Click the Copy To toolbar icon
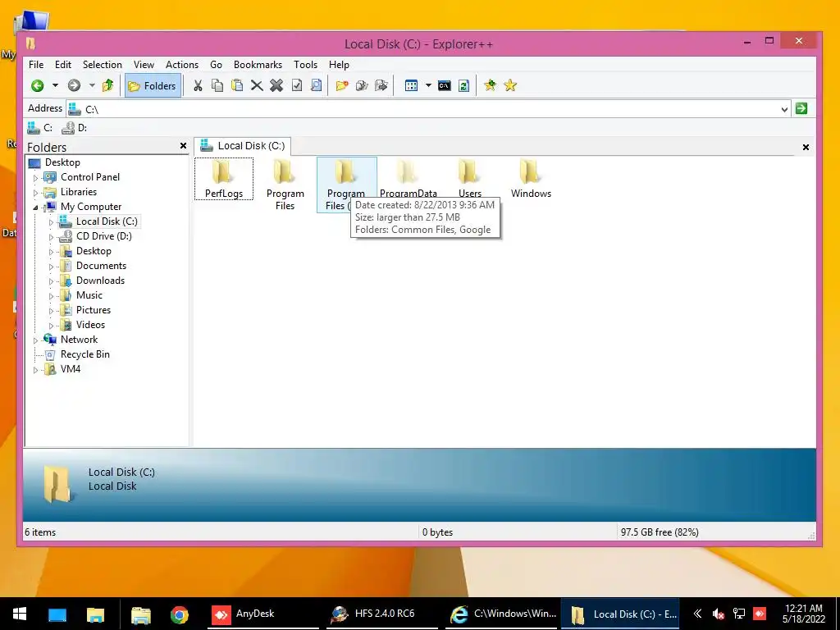This screenshot has width=840, height=630. (362, 85)
